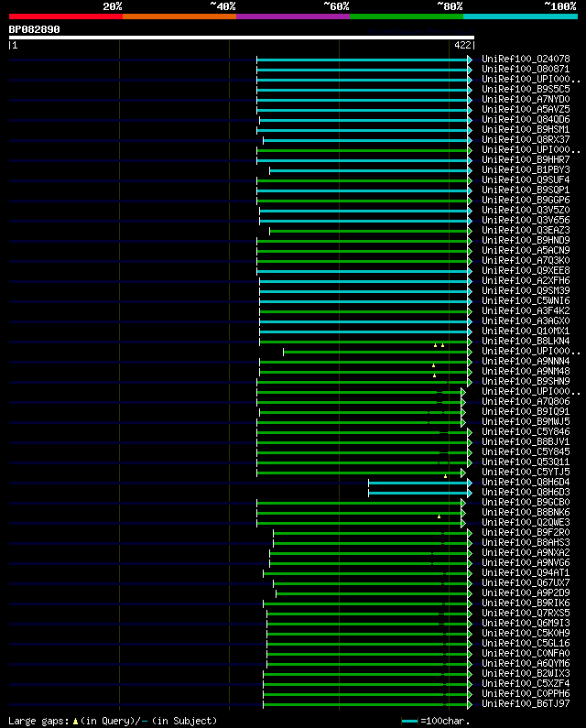Open hit UniRef100_B9SHN9

click(x=526, y=381)
